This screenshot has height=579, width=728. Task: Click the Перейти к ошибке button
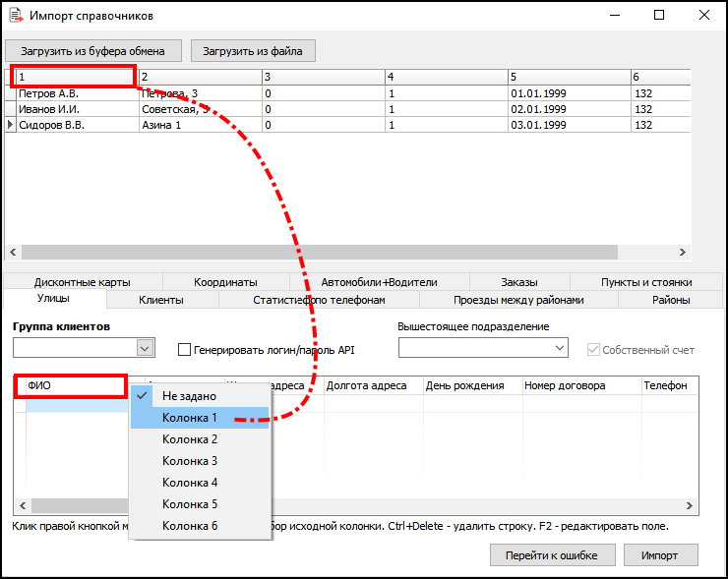point(552,554)
